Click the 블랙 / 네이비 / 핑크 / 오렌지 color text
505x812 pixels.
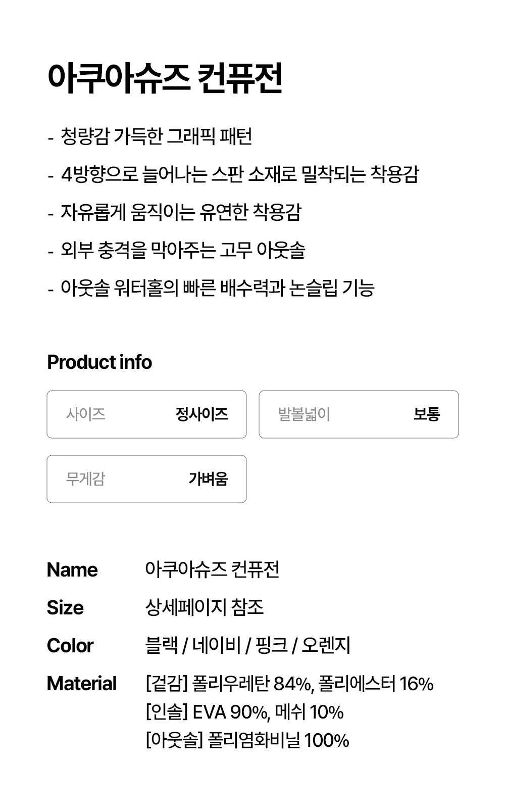click(247, 646)
